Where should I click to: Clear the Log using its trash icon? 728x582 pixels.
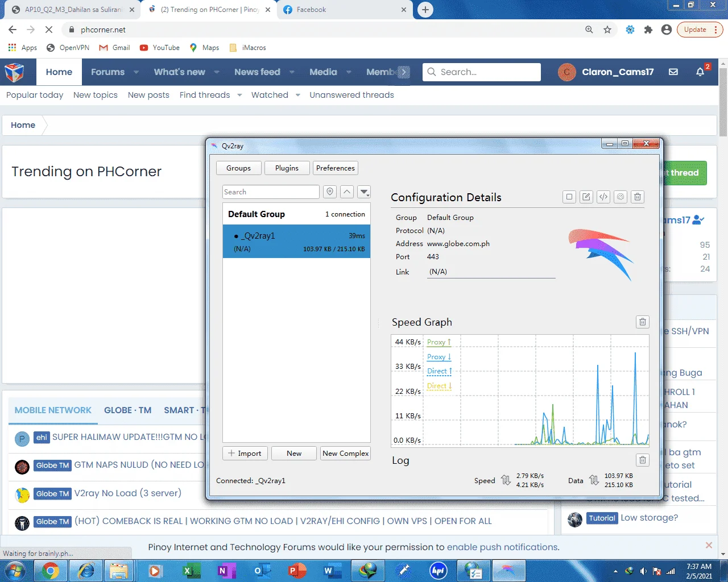[x=643, y=460]
